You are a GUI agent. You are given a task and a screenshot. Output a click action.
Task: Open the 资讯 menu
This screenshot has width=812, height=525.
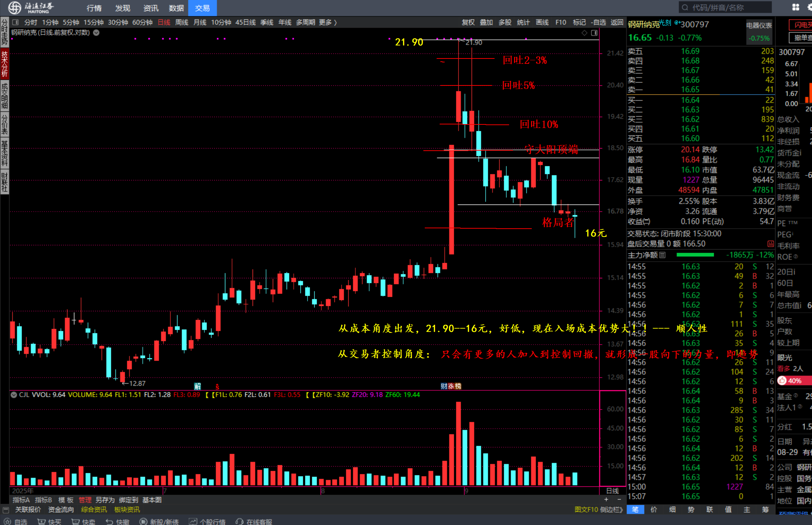pos(151,8)
